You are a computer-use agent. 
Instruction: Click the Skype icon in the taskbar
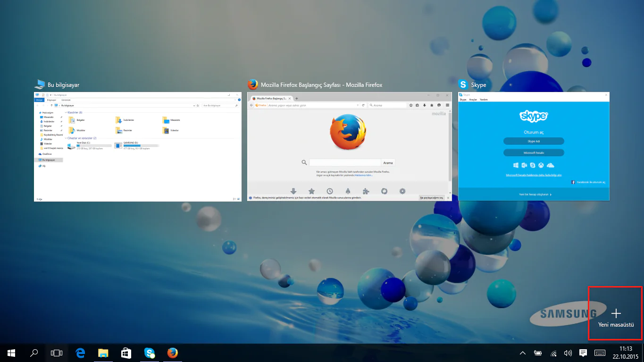150,353
